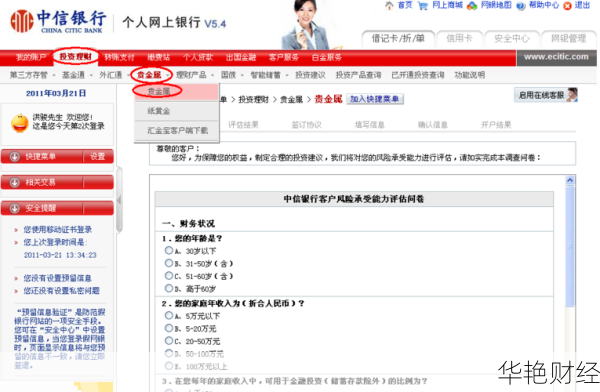Open 缴费站 in the main menu
Screen dimensions: 600x392
(159, 57)
